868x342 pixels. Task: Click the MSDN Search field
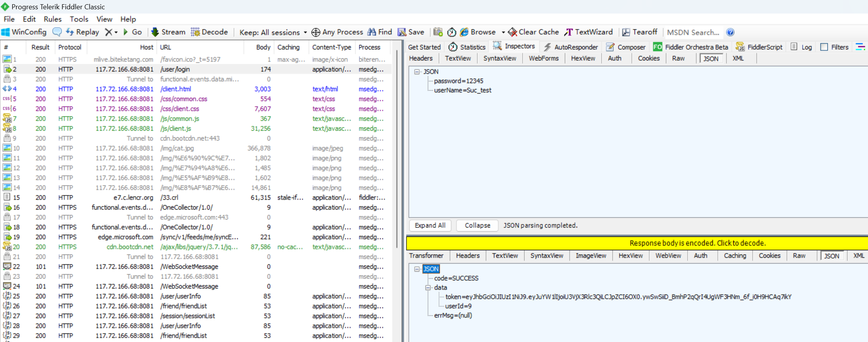(x=693, y=32)
